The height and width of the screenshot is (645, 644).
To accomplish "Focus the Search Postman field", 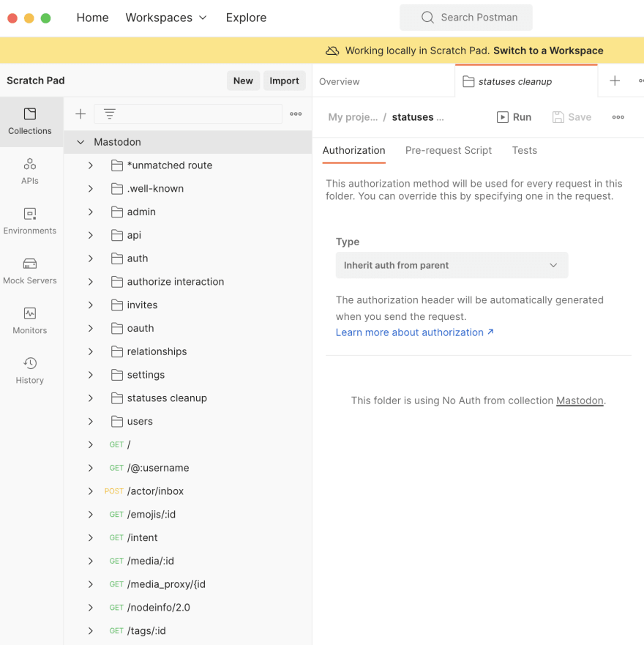I will pos(466,18).
